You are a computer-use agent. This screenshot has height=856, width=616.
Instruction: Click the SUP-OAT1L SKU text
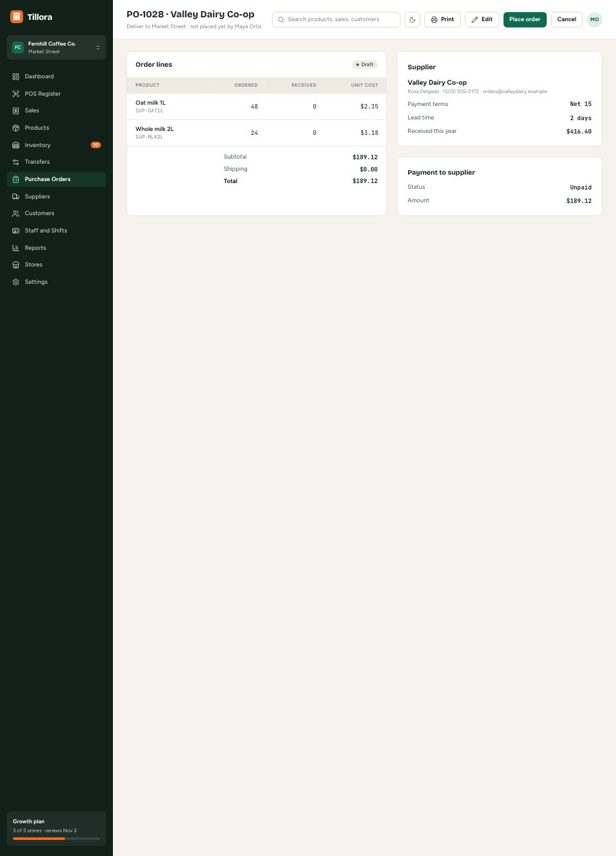pyautogui.click(x=149, y=110)
